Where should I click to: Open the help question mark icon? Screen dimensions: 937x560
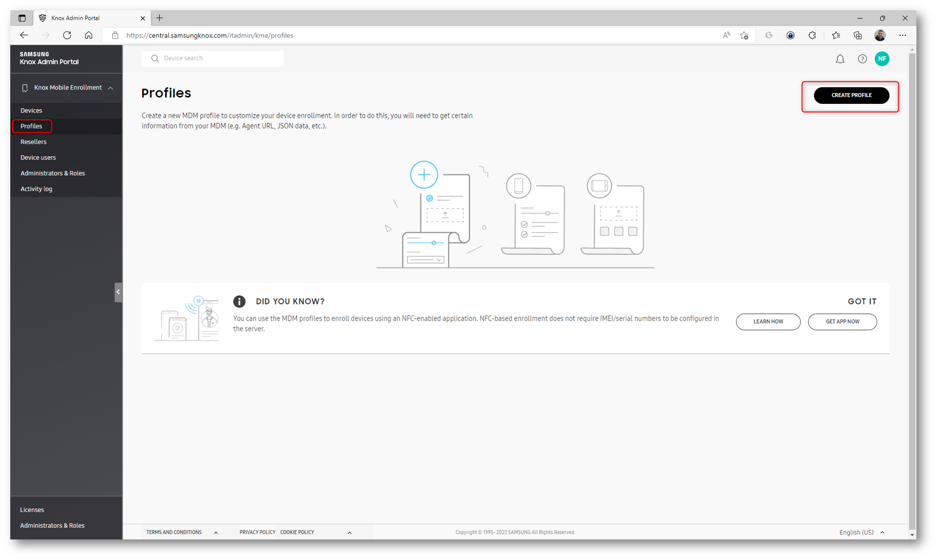[x=862, y=59]
